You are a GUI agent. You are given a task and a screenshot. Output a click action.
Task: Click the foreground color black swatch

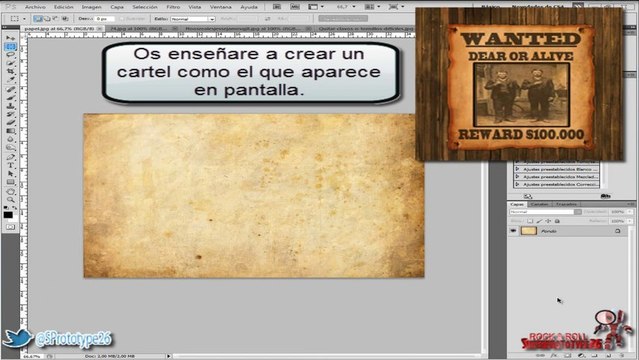pos(8,214)
